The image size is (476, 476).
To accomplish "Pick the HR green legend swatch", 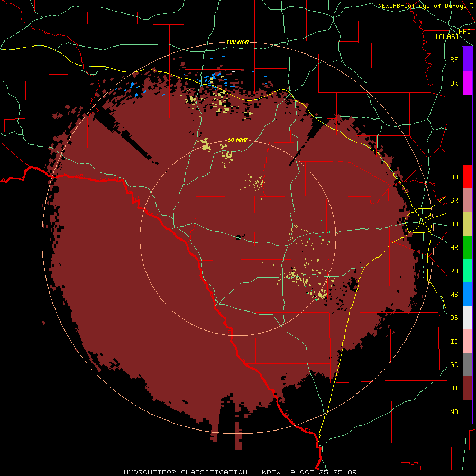I will click(x=467, y=248).
